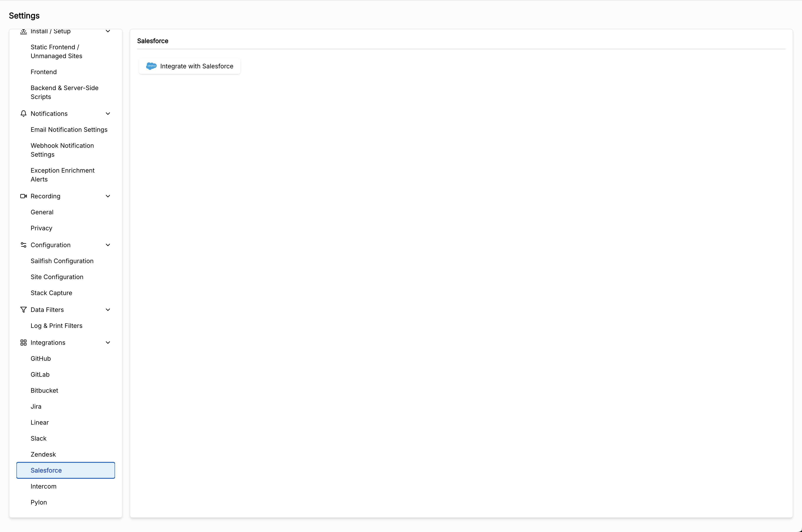Screen dimensions: 802x532
Task: Select the Linear integration
Action: click(66, 422)
